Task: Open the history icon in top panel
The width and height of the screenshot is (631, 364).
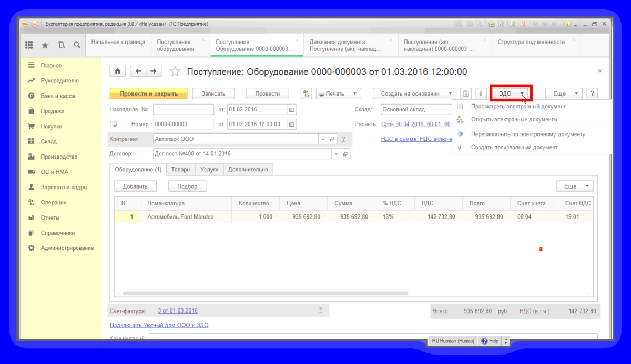Action: coord(62,46)
